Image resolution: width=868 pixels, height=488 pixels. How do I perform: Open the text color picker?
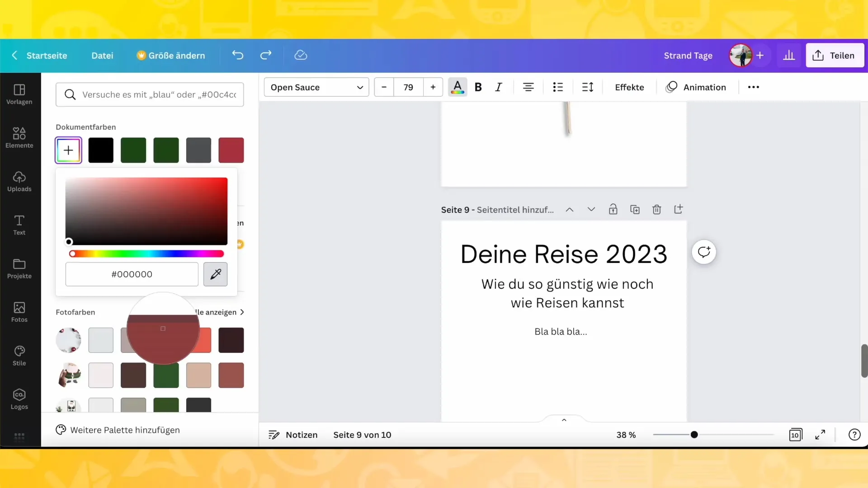tap(458, 87)
